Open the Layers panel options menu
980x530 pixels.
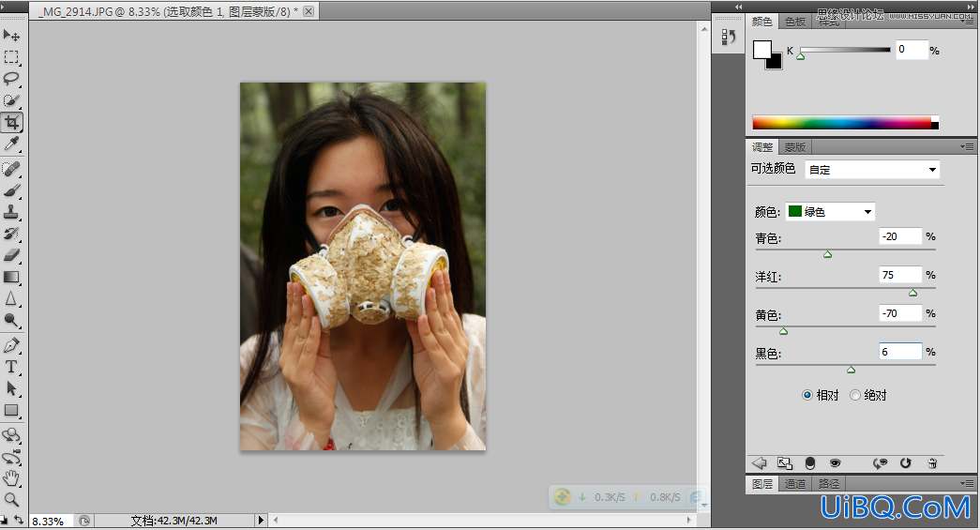pyautogui.click(x=967, y=483)
